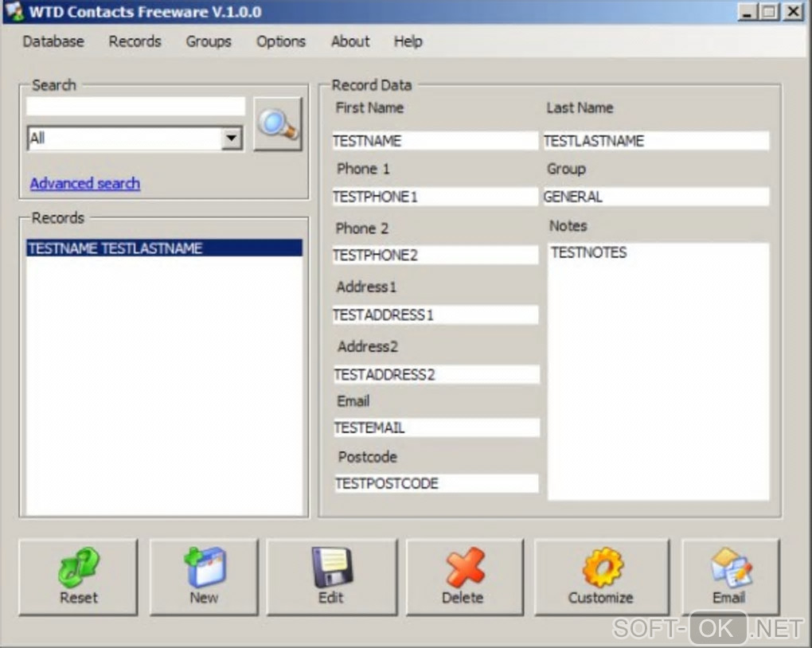The height and width of the screenshot is (648, 812).
Task: Click the Phone 1 field TESTPHONE1
Action: click(x=435, y=197)
